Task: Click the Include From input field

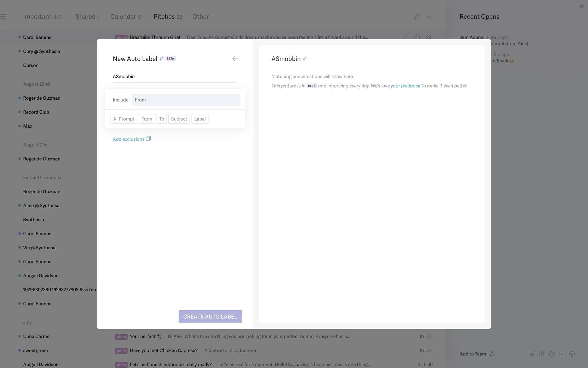Action: click(186, 100)
